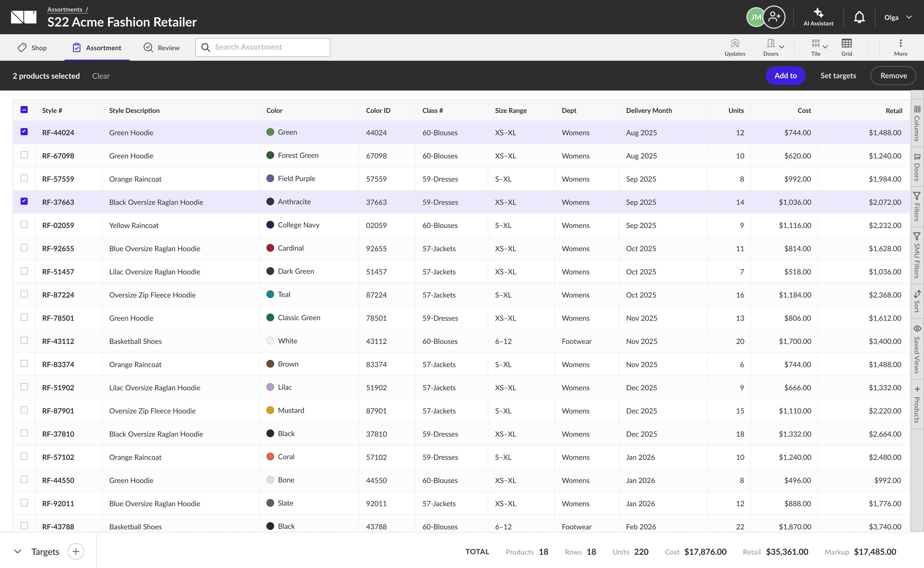Click Basketball Shoes in RF-43112 row
Viewport: 924px width, 568px height.
[x=135, y=341]
